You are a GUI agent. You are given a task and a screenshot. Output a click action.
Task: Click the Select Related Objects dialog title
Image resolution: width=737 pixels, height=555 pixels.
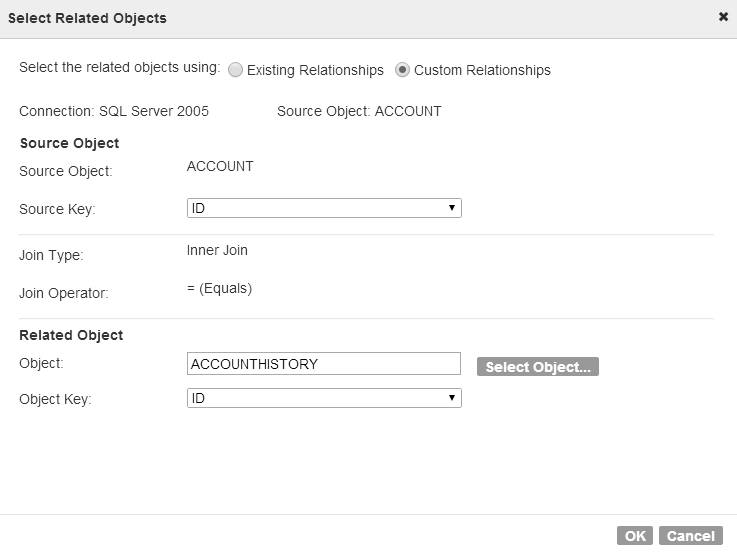[87, 18]
